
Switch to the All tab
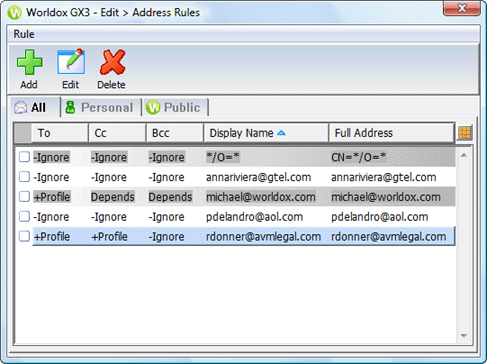pos(35,107)
